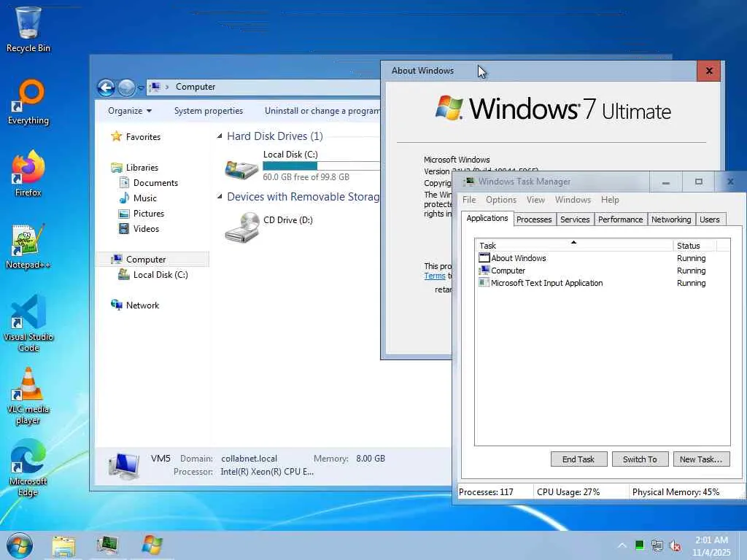
Task: Select the About Windows task row
Action: tap(602, 258)
